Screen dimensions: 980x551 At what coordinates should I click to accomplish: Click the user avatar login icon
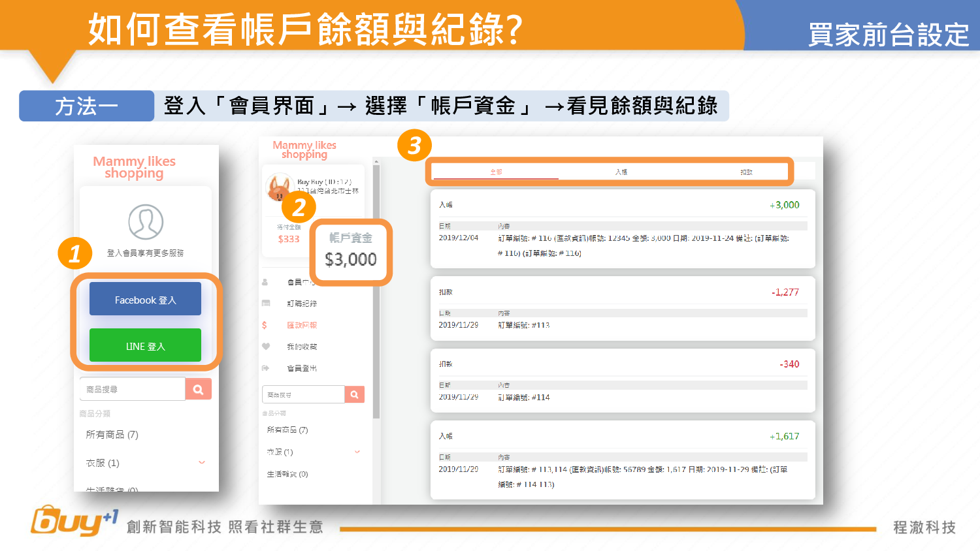[x=146, y=222]
